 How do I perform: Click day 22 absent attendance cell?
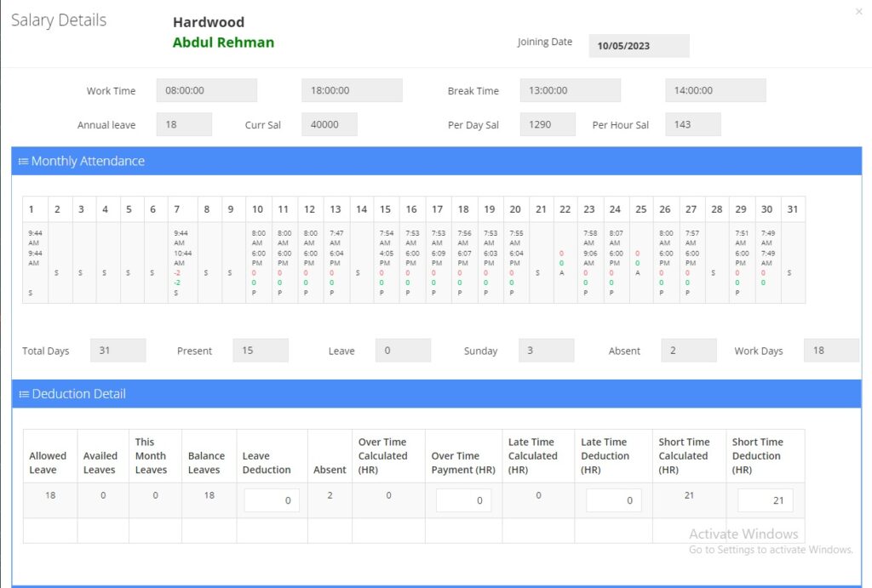pos(565,262)
